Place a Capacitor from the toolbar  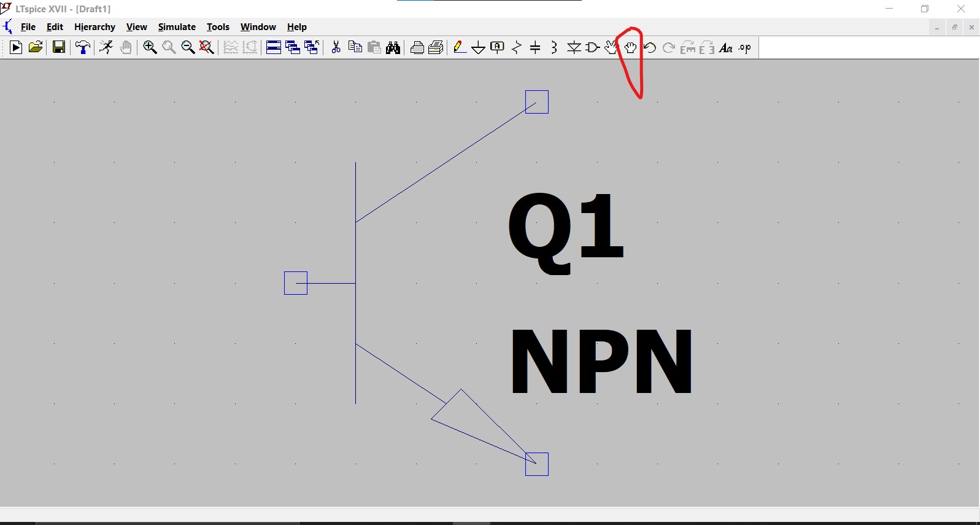[x=535, y=48]
